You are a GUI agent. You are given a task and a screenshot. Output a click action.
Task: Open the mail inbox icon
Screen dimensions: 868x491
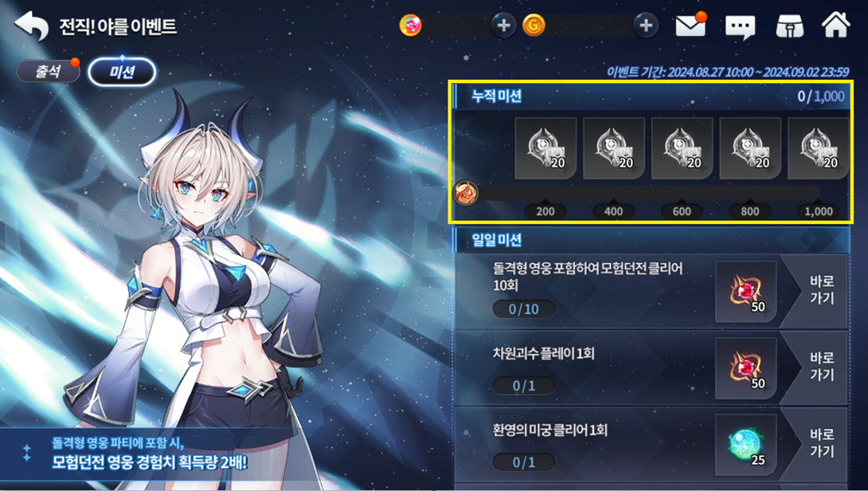(691, 25)
